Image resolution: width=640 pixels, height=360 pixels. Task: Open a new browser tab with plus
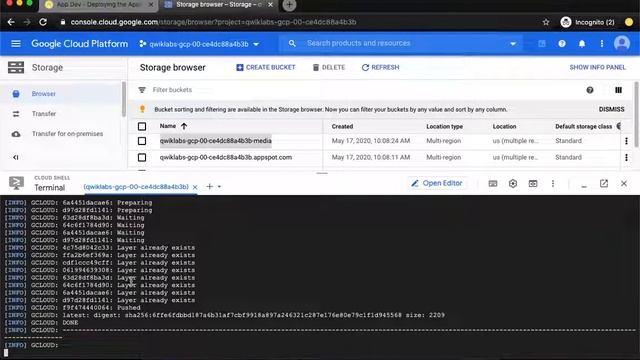(289, 5)
